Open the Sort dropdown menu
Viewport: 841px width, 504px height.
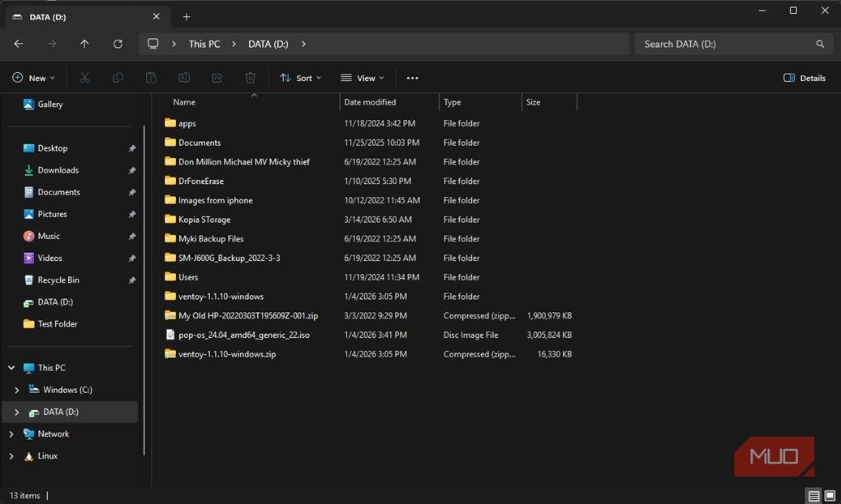pyautogui.click(x=300, y=78)
